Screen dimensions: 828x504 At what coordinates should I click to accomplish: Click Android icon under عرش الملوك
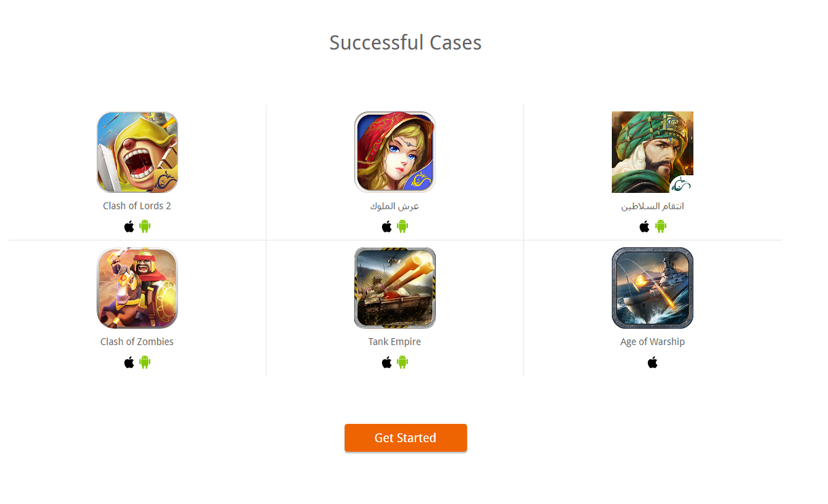pyautogui.click(x=402, y=226)
